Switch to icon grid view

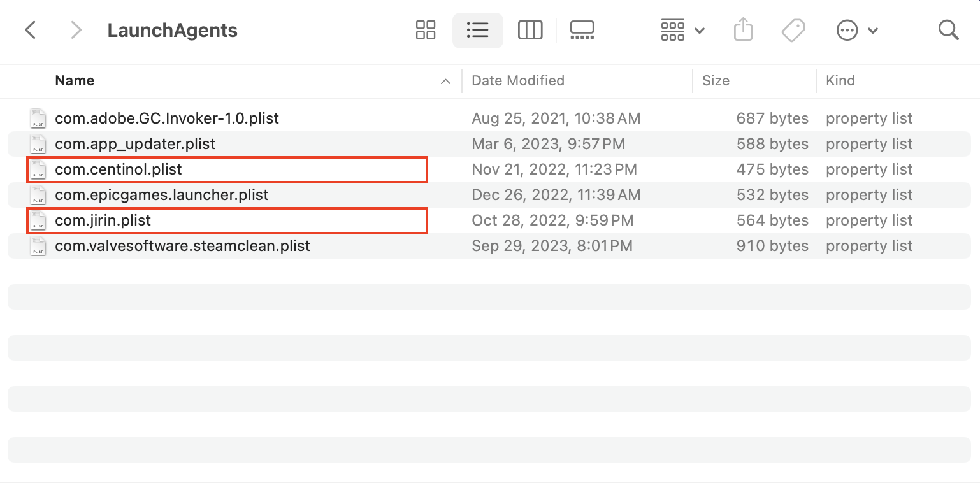click(x=425, y=30)
